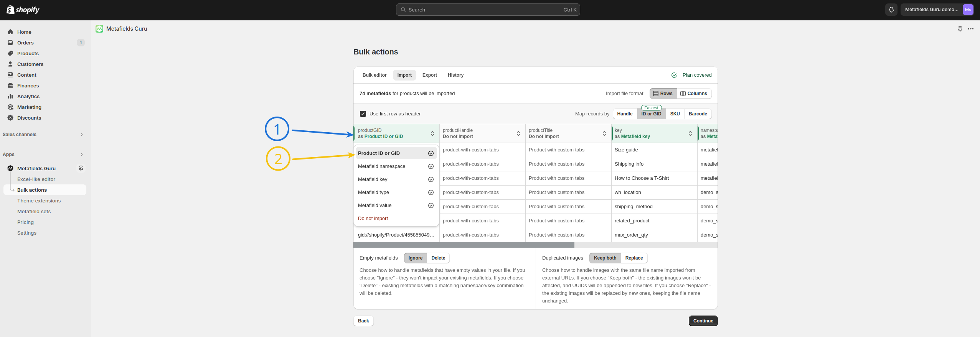
Task: Map records by ID or GID
Action: coord(651,114)
